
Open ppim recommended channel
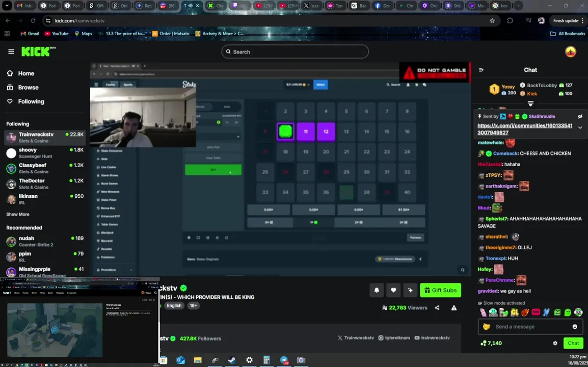click(x=45, y=256)
